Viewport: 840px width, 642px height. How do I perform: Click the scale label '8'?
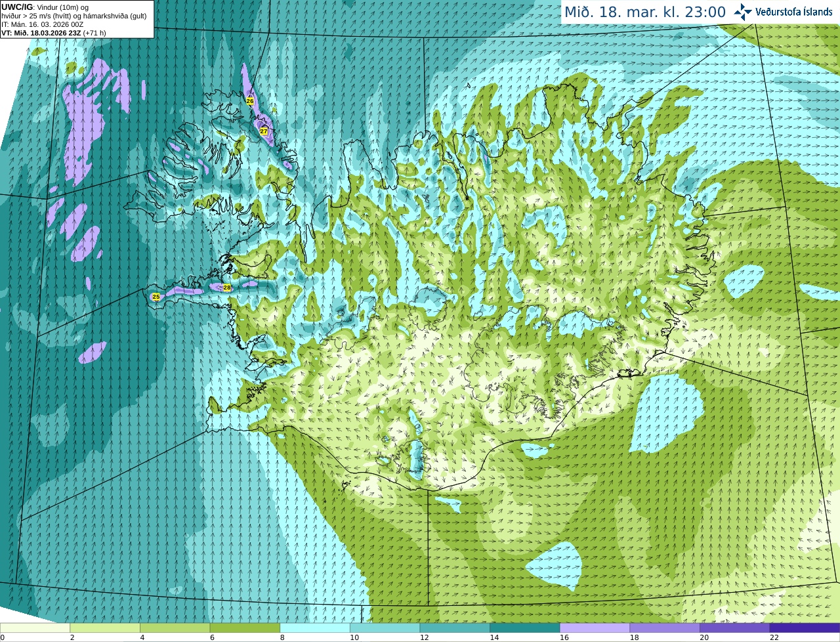coord(282,637)
